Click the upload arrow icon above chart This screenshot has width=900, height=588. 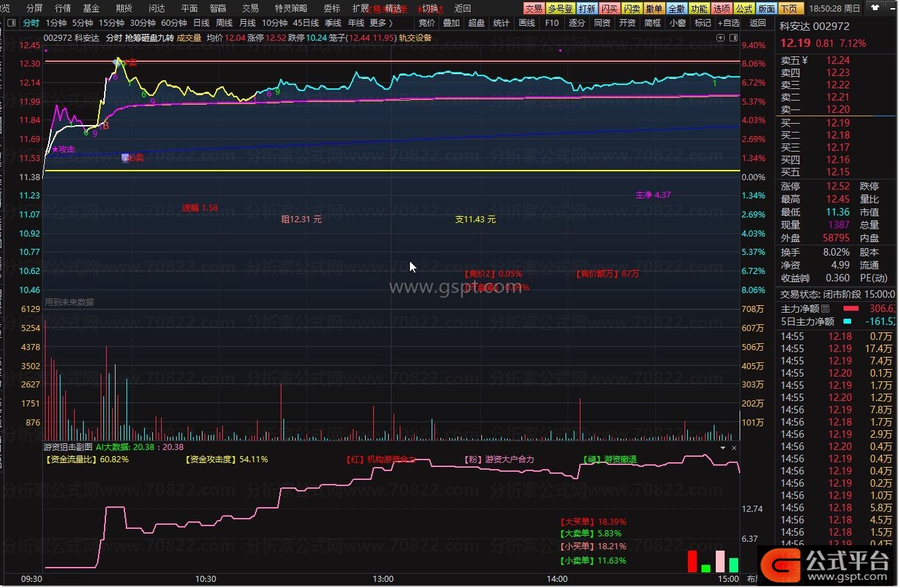tap(721, 38)
